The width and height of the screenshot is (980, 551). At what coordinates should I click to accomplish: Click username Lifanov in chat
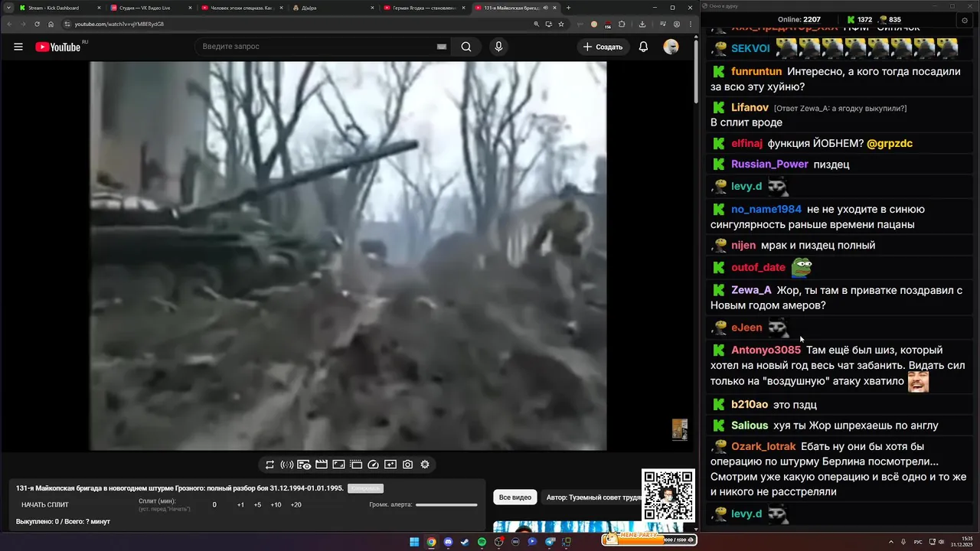click(750, 108)
